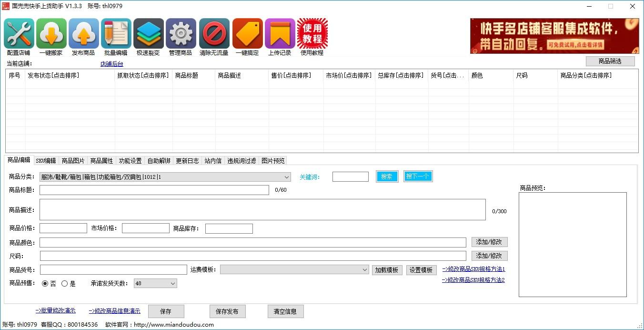Click the 商品描述 text area
Screen dimensions: 644x330
click(262, 210)
